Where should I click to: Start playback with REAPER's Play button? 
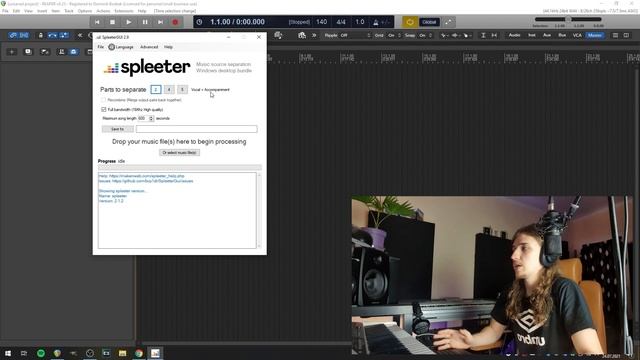(x=129, y=22)
